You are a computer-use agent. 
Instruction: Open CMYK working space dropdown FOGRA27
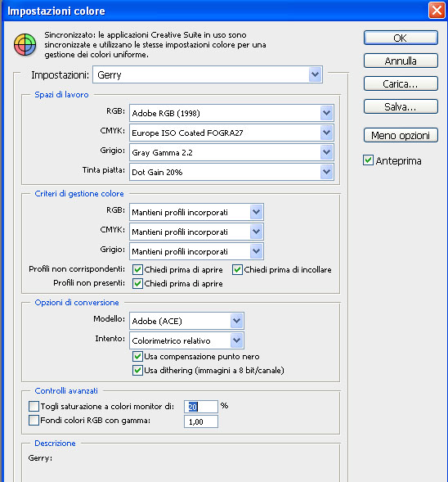231,133
